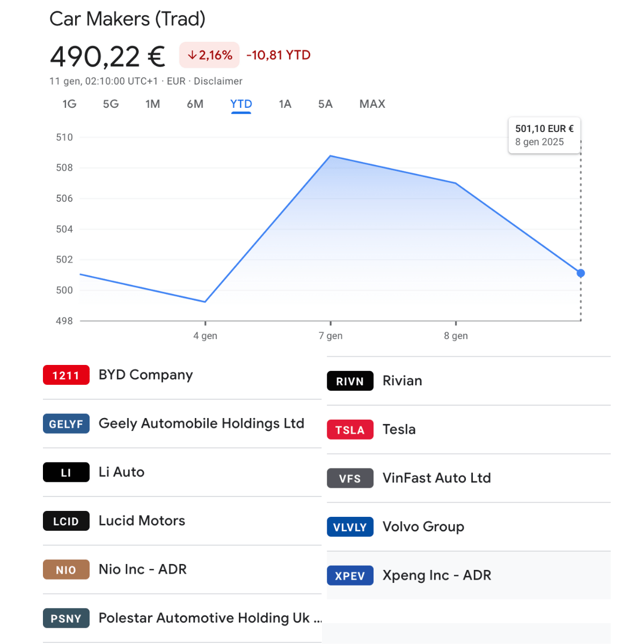
Task: Click the PSNY ticker badge
Action: pyautogui.click(x=66, y=618)
